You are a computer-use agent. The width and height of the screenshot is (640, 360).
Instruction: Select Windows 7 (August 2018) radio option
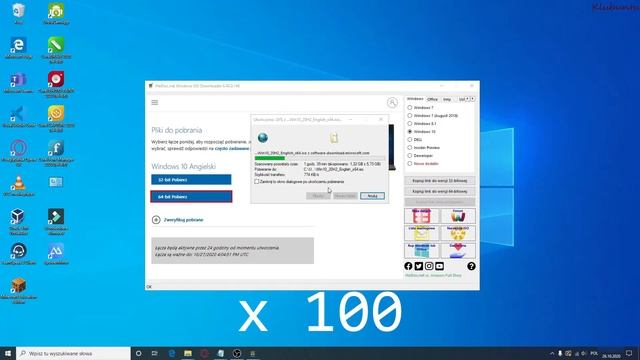(409, 116)
